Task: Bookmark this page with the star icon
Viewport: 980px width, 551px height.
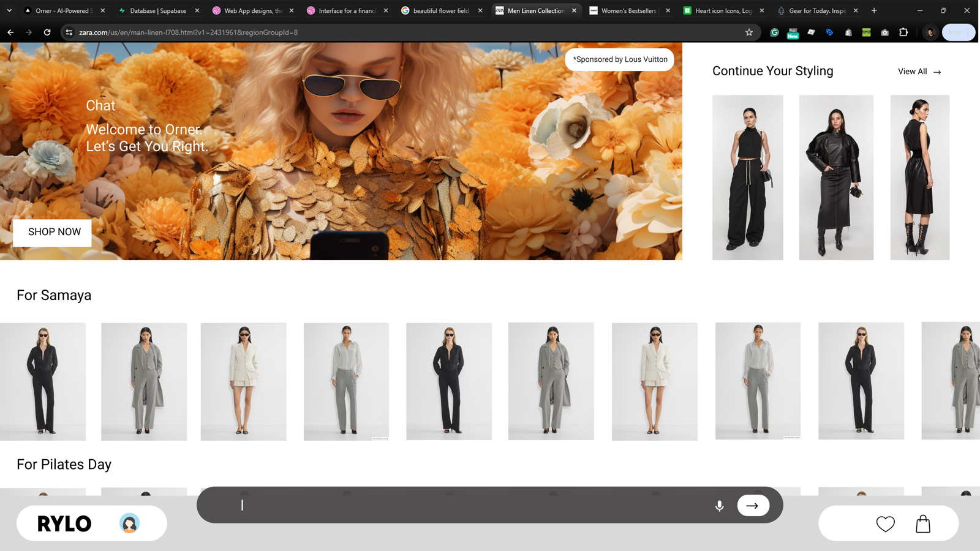Action: click(x=748, y=32)
